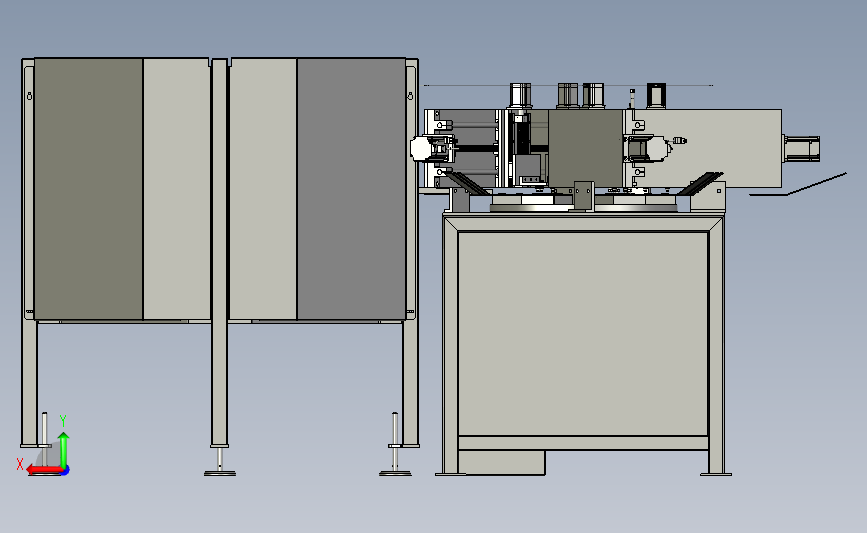
Task: Select the motor protruding at the far right end
Action: point(801,149)
